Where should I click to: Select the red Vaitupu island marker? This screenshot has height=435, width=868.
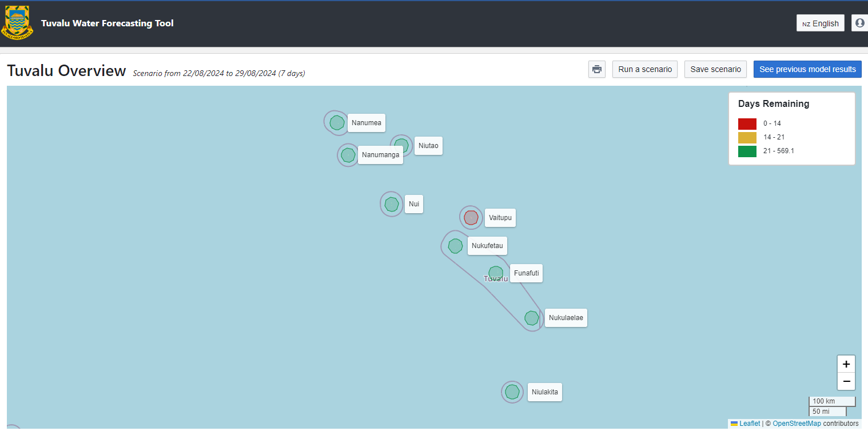(471, 217)
